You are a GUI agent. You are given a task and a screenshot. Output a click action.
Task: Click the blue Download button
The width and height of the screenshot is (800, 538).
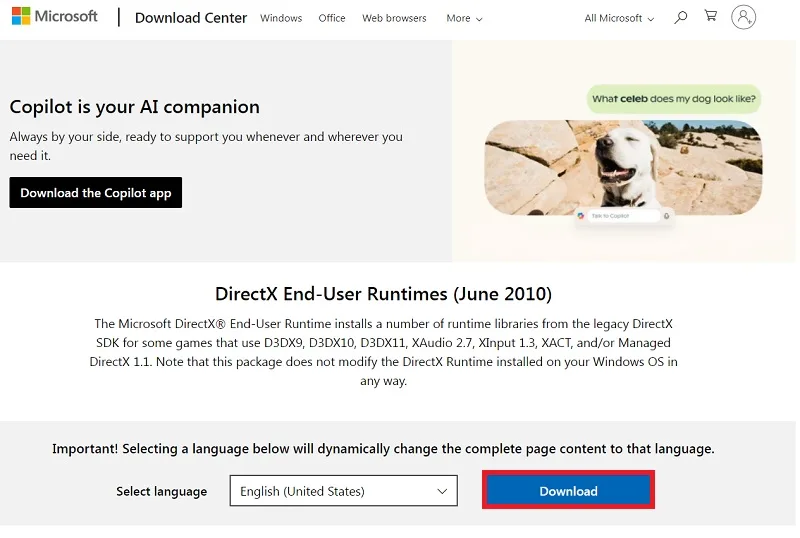[568, 491]
